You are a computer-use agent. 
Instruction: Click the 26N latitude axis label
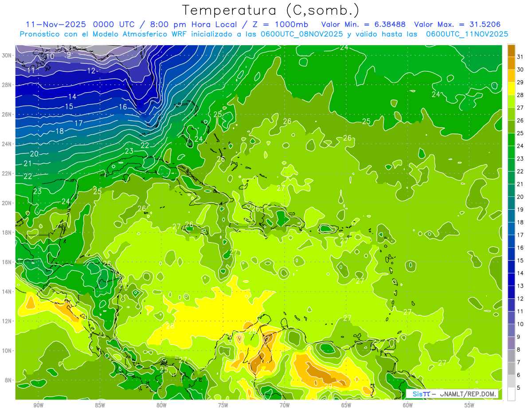coord(7,114)
